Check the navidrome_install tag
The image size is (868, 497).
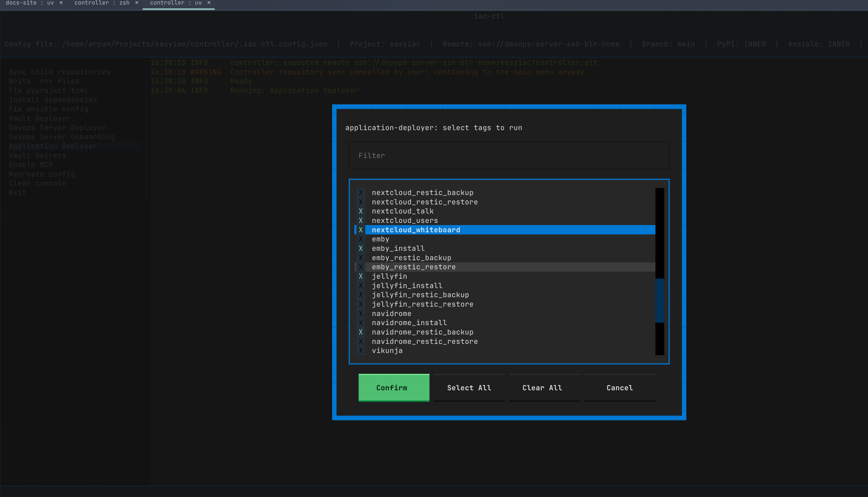click(x=505, y=323)
